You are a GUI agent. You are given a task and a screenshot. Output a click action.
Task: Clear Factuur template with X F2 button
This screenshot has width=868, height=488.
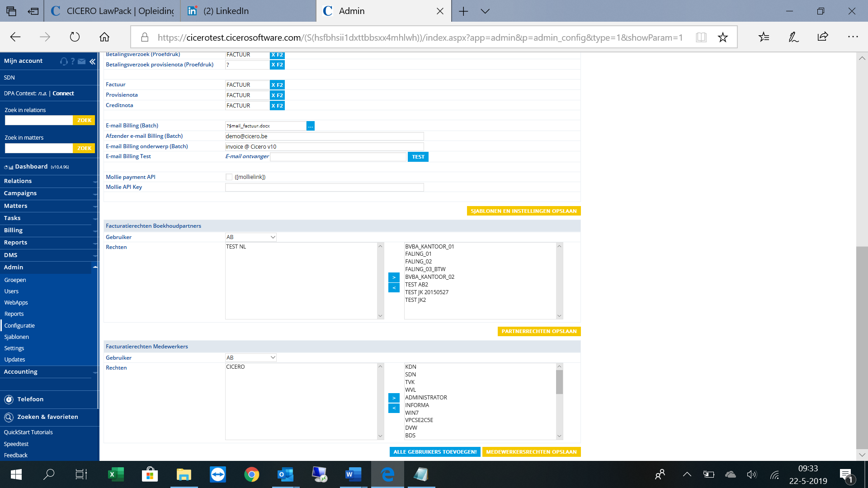click(x=277, y=84)
